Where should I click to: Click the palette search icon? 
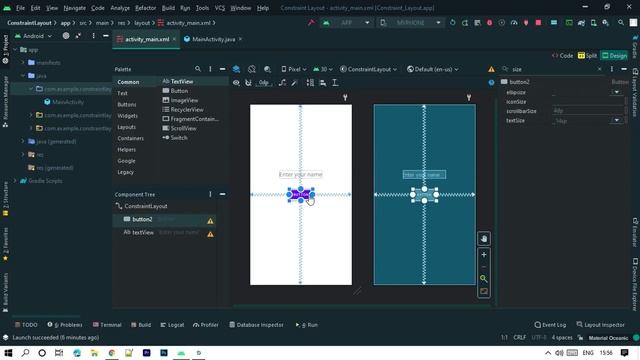tap(198, 69)
